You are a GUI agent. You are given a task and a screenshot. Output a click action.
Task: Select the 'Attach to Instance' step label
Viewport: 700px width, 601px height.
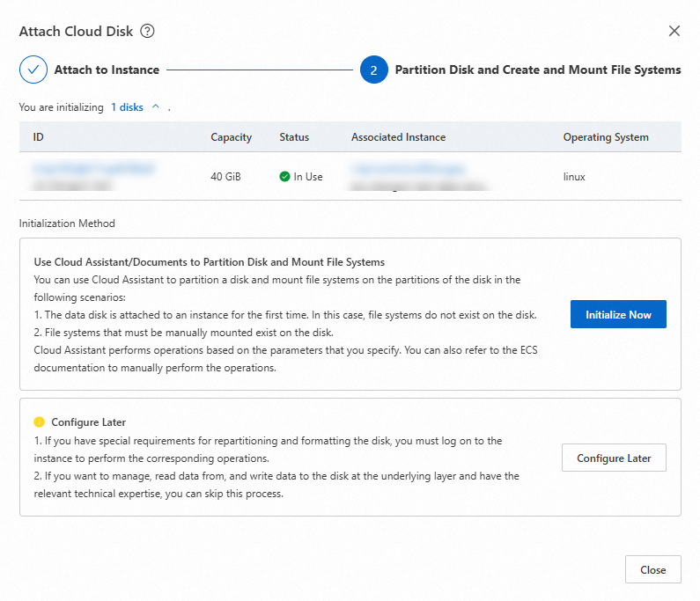tap(107, 70)
